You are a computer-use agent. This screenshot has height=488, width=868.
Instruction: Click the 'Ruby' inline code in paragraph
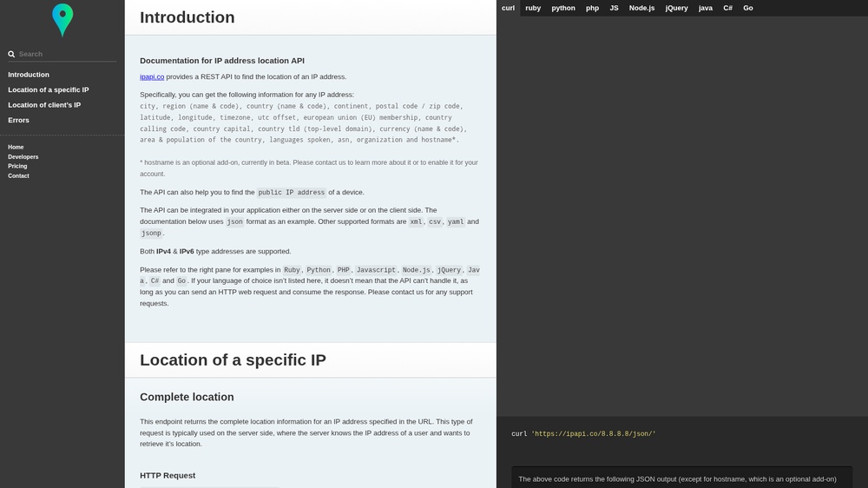292,270
